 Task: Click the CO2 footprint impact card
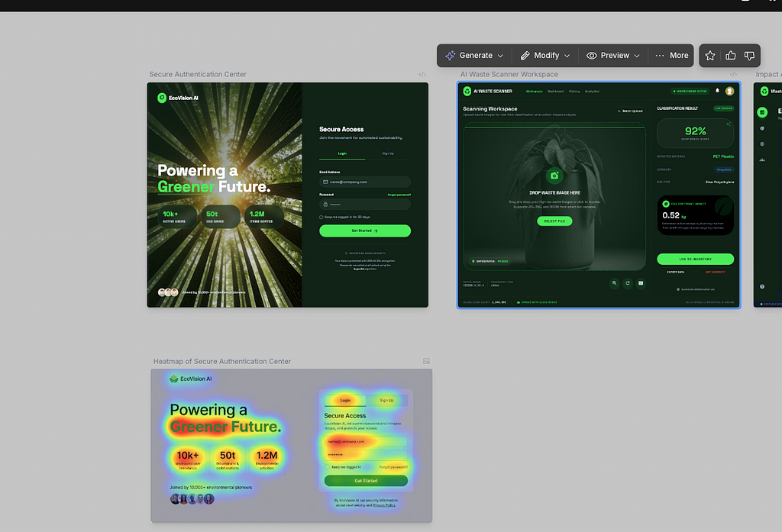pos(695,215)
